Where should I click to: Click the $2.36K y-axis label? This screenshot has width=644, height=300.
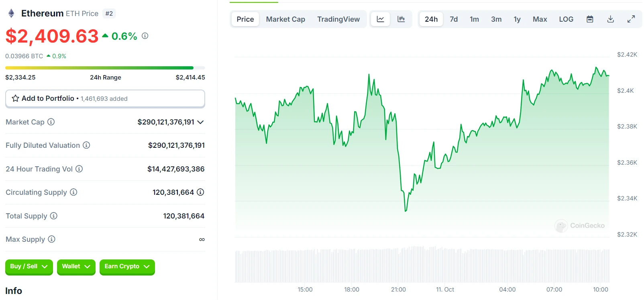tap(627, 162)
